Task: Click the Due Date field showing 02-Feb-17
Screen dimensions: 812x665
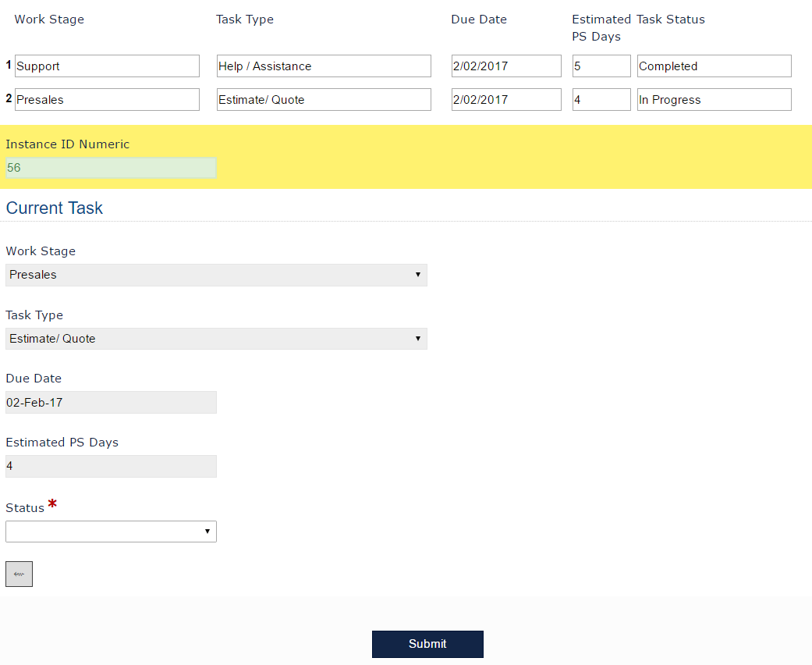Action: [x=111, y=402]
